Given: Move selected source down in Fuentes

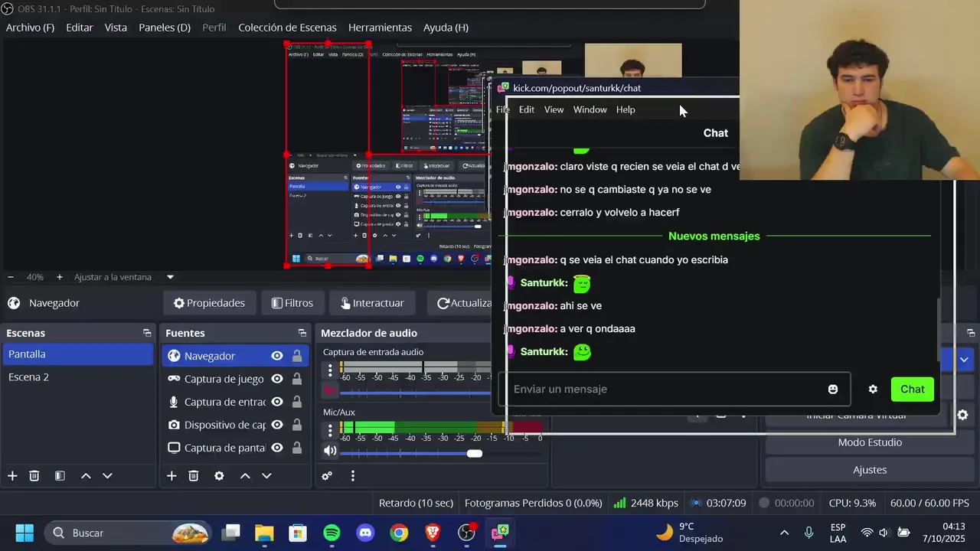Looking at the screenshot, I should coord(266,476).
